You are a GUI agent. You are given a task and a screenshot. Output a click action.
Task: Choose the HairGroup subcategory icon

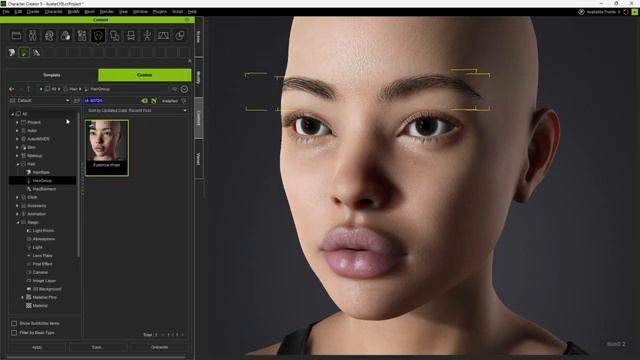(24, 52)
